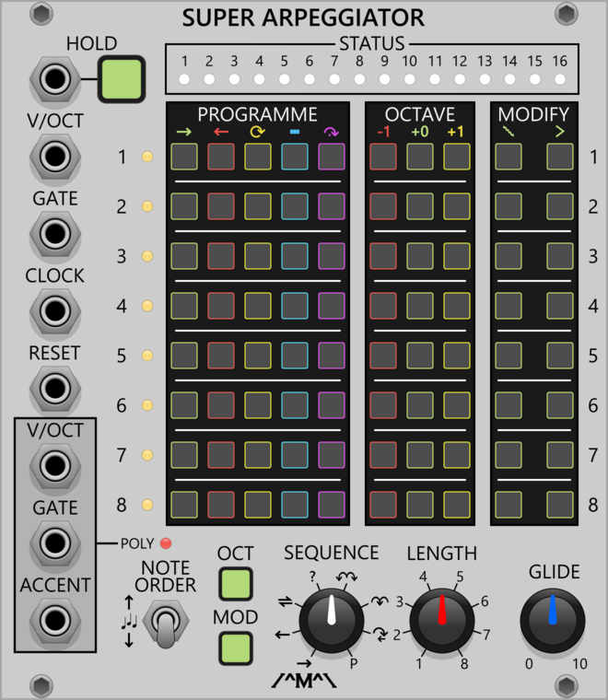Enable row 7 blue rest programme button
This screenshot has width=608, height=700.
click(295, 455)
